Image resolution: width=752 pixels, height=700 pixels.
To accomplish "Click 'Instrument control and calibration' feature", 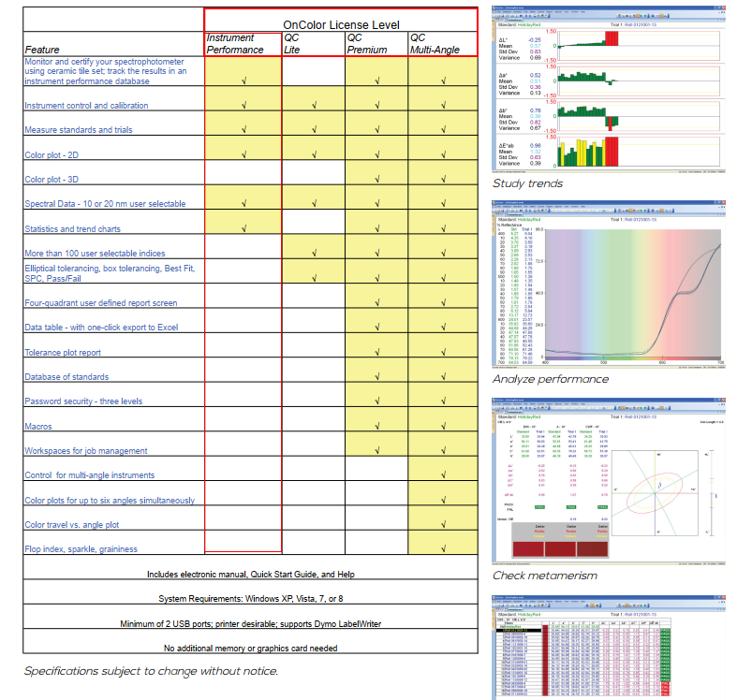I will click(86, 106).
